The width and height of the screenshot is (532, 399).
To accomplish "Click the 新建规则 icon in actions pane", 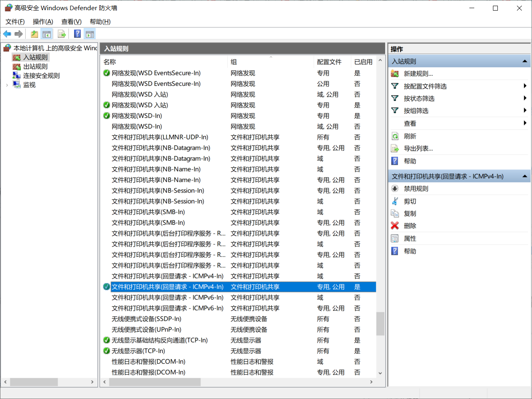I will (x=395, y=74).
